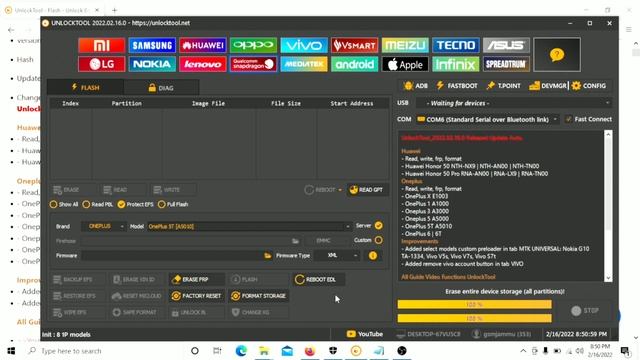Open the All Guide Video Functions link

(448, 277)
